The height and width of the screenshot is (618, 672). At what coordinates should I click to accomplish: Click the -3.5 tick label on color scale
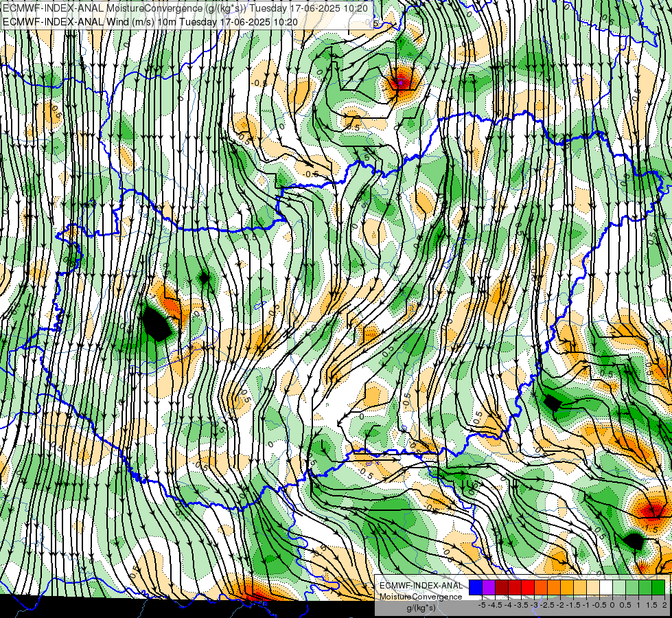tap(522, 605)
